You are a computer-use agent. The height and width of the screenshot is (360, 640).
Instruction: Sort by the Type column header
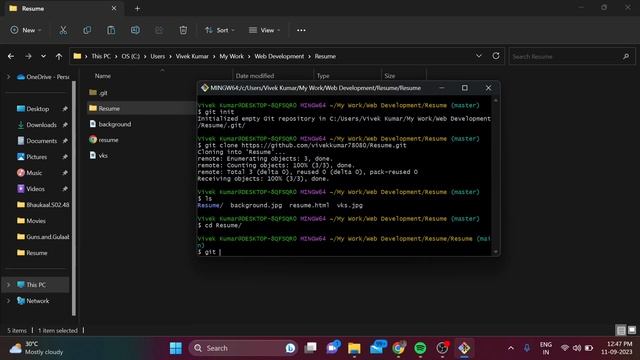[323, 76]
